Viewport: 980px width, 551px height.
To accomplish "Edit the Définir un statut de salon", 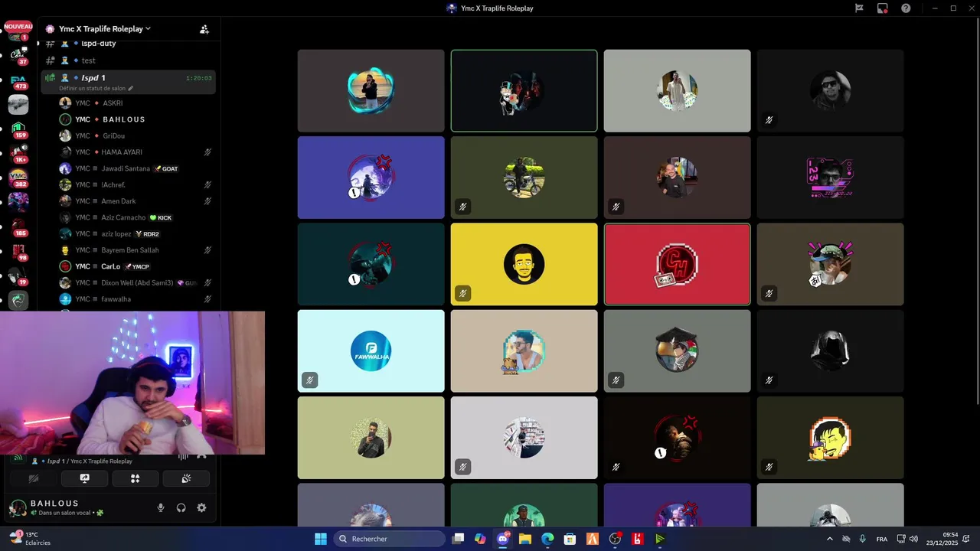I will point(96,88).
